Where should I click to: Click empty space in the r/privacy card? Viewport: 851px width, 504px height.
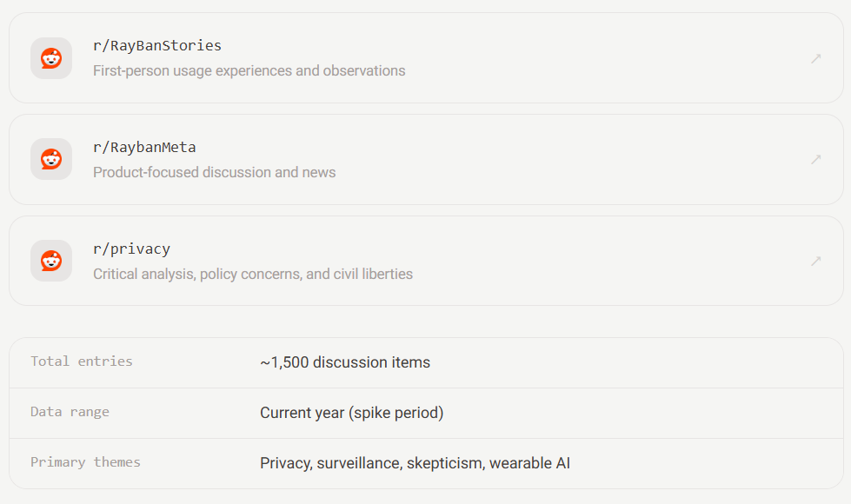pos(597,261)
